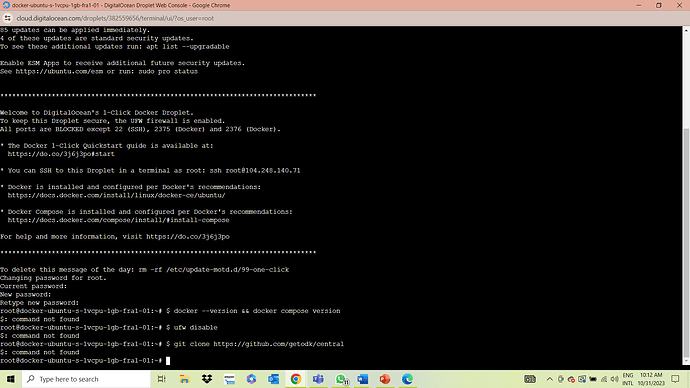
Task: Open Microsoft Edge from the taskbar
Action: 407,379
